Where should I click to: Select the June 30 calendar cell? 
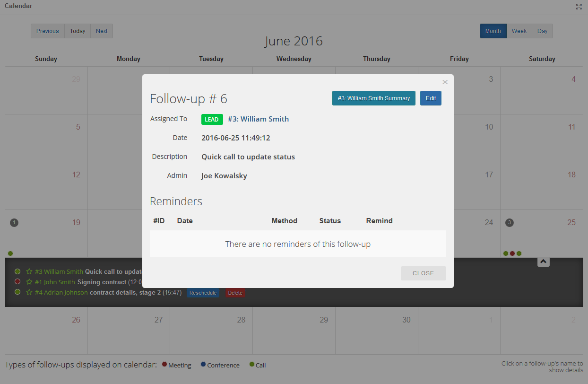click(377, 331)
